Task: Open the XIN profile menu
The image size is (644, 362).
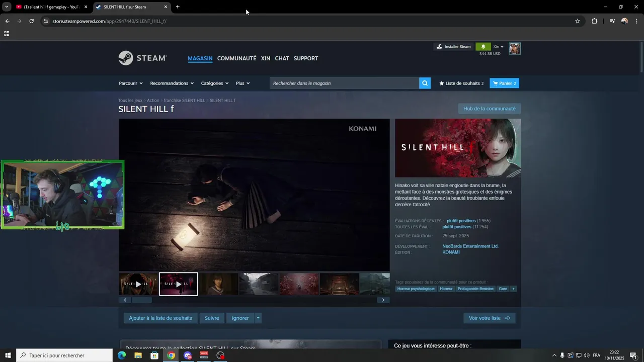Action: (x=266, y=58)
